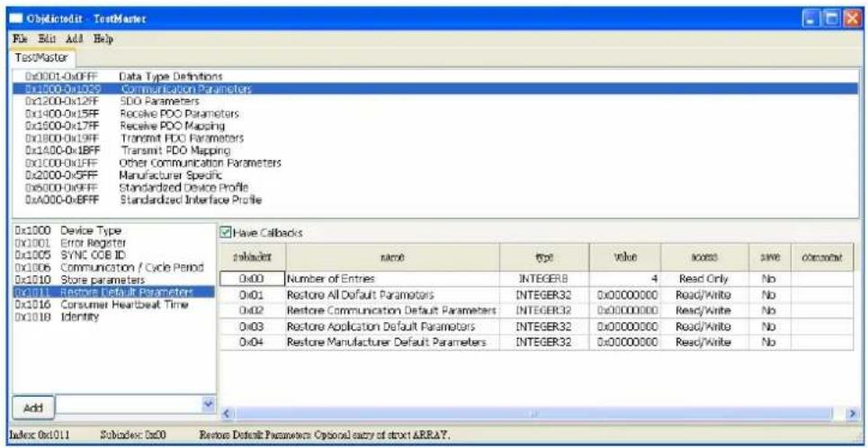This screenshot has width=868, height=448.
Task: Open the Add menu
Action: point(74,39)
